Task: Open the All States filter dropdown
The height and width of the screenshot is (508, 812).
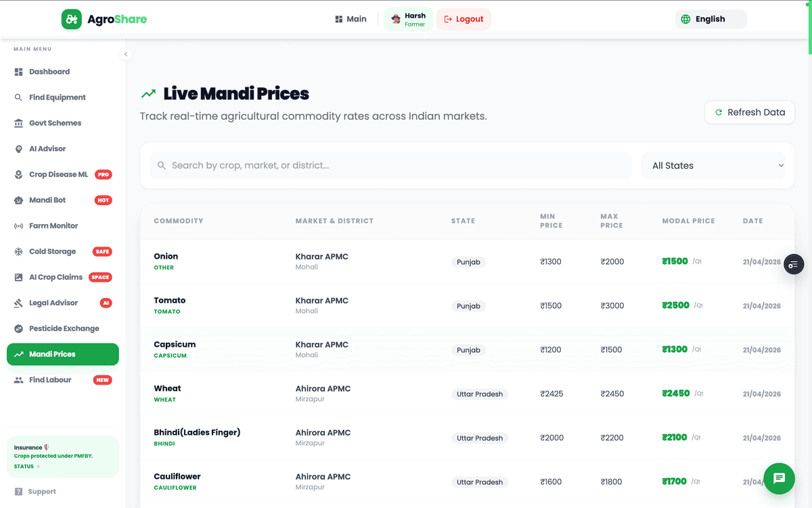Action: [717, 165]
